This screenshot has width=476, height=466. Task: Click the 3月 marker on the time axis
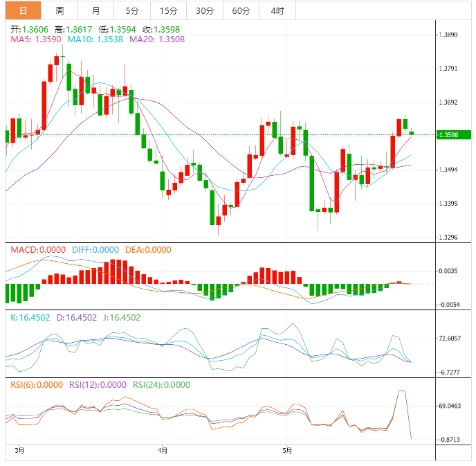click(20, 450)
